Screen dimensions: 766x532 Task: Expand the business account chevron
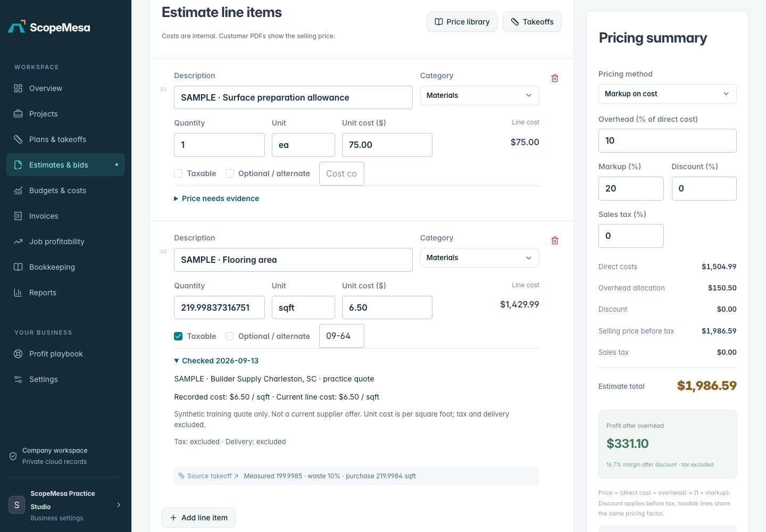click(x=119, y=505)
